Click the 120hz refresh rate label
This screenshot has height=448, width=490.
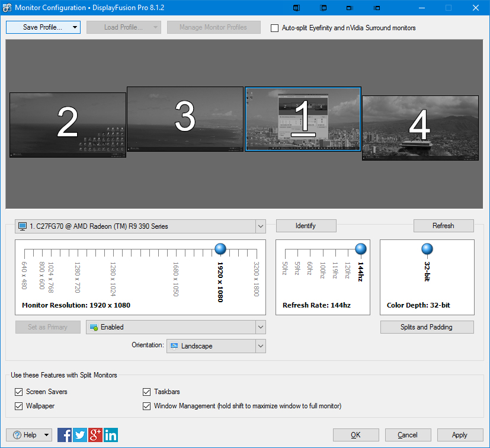coord(348,270)
